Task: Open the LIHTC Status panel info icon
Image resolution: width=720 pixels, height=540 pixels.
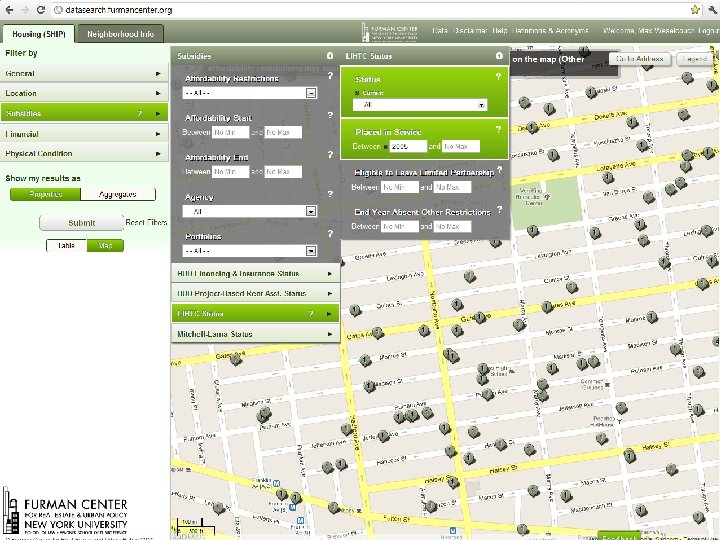Action: [499, 56]
